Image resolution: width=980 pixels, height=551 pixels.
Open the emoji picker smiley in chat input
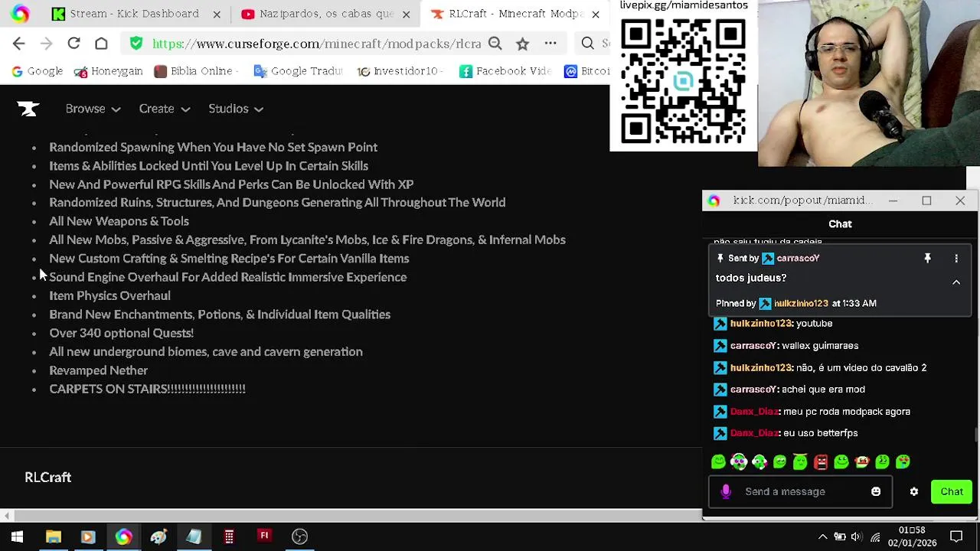(x=876, y=491)
